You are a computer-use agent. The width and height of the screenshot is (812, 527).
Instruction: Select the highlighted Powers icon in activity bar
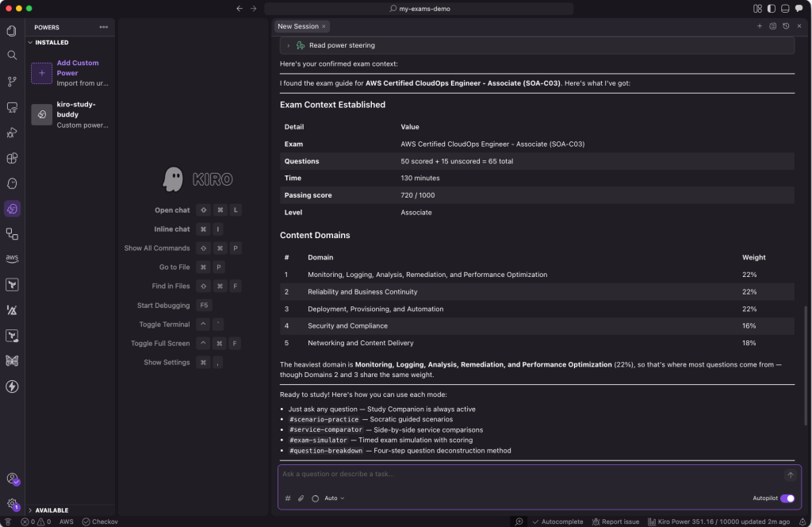click(12, 209)
